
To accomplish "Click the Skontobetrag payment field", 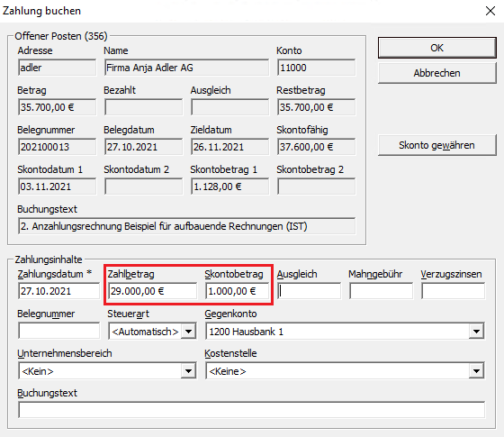I will click(238, 291).
